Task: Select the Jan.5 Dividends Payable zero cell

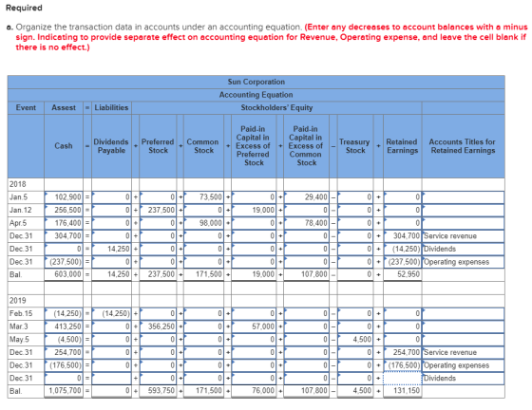Action: (111, 196)
